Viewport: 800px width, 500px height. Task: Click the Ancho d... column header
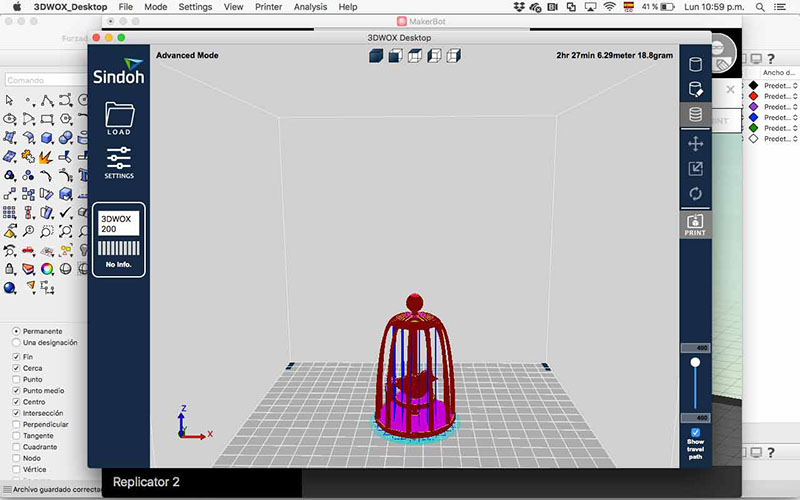click(x=779, y=72)
